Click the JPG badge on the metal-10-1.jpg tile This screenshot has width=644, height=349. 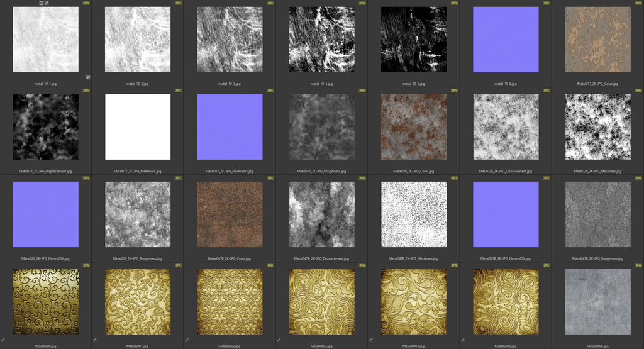tap(86, 3)
